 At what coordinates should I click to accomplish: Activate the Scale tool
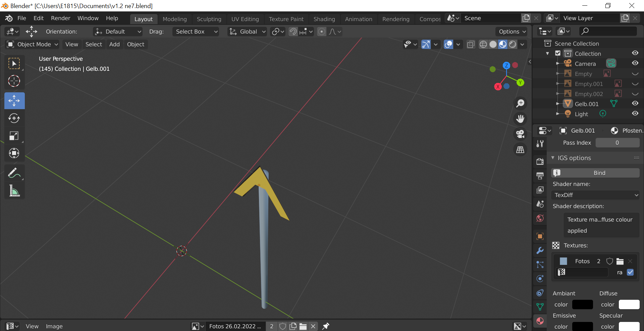pyautogui.click(x=14, y=136)
